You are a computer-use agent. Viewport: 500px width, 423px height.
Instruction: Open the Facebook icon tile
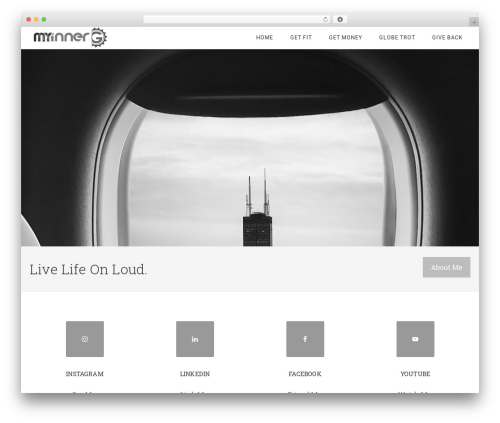tap(305, 339)
